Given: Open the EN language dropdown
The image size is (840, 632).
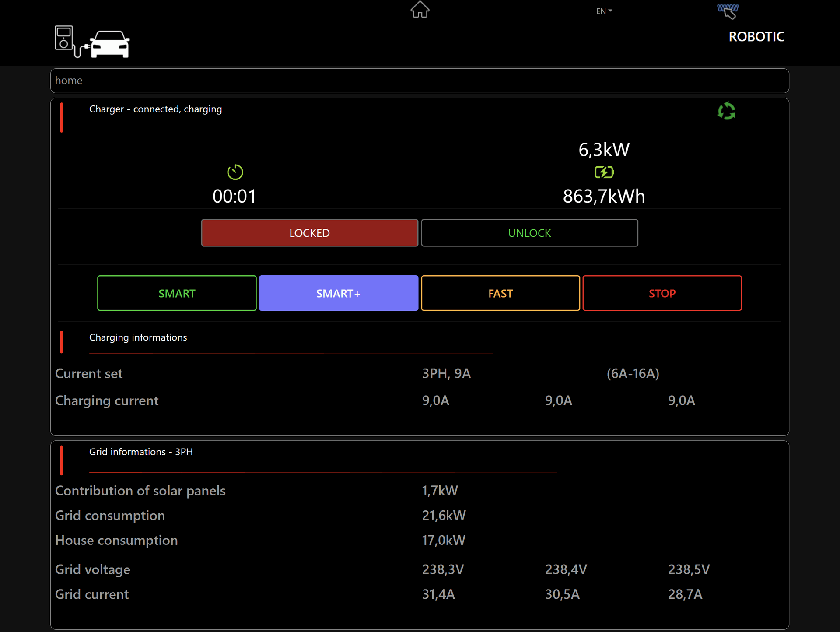Looking at the screenshot, I should point(604,11).
